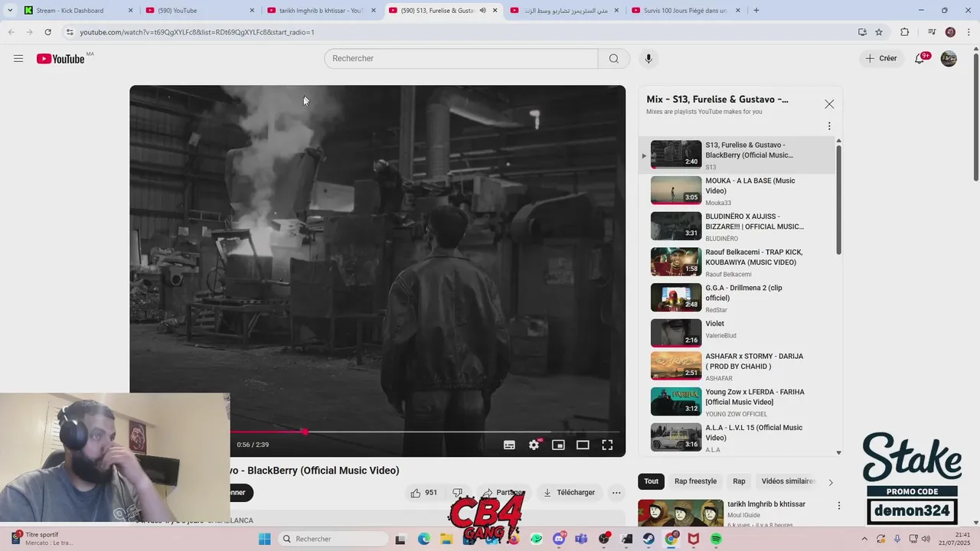Click the search magnifier button

[x=614, y=59]
